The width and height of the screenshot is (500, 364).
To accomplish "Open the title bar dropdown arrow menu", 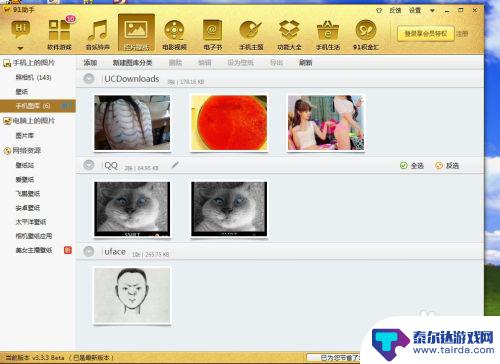I will tap(432, 11).
